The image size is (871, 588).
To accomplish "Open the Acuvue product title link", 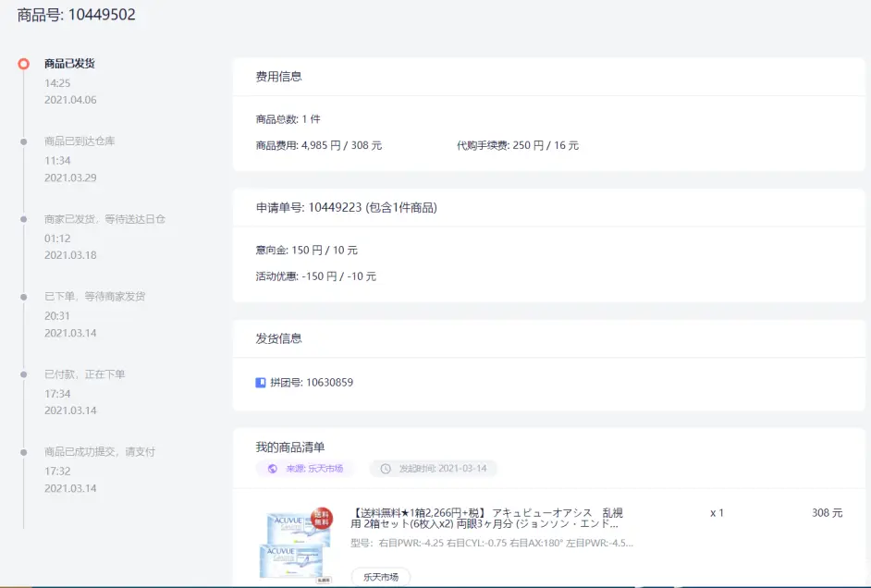I will click(x=486, y=518).
